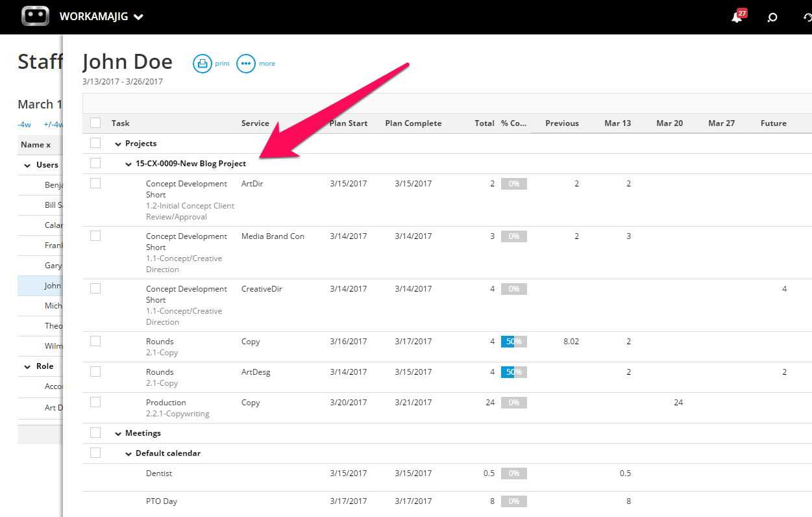Click the refresh icon at top right edge
The image size is (812, 517).
point(807,18)
